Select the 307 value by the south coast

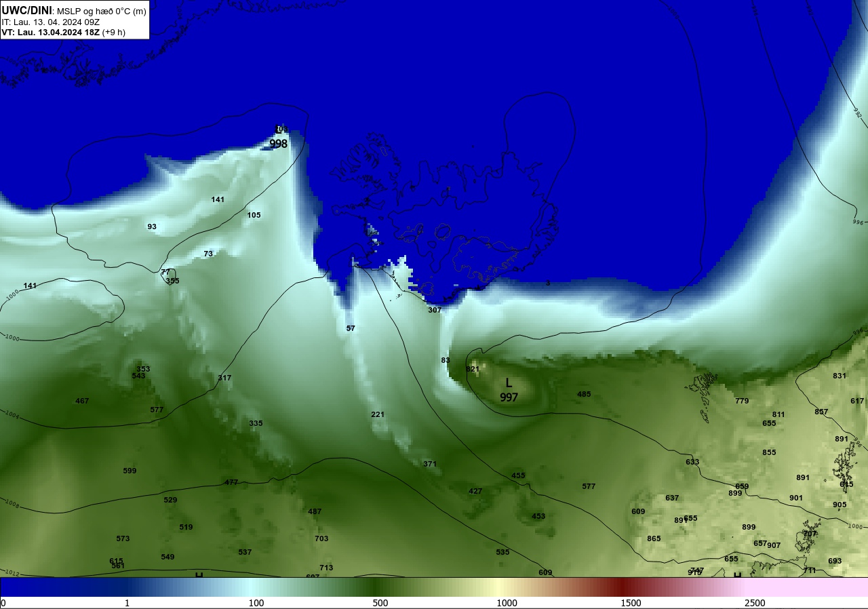[435, 310]
